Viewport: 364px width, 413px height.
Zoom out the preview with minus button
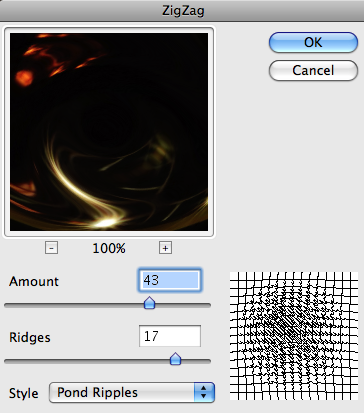(51, 248)
